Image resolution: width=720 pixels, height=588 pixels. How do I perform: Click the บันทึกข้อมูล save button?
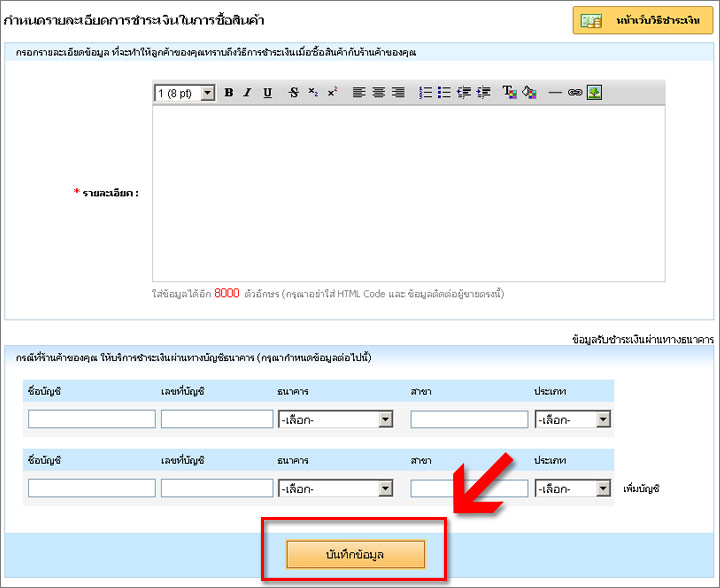[x=355, y=553]
